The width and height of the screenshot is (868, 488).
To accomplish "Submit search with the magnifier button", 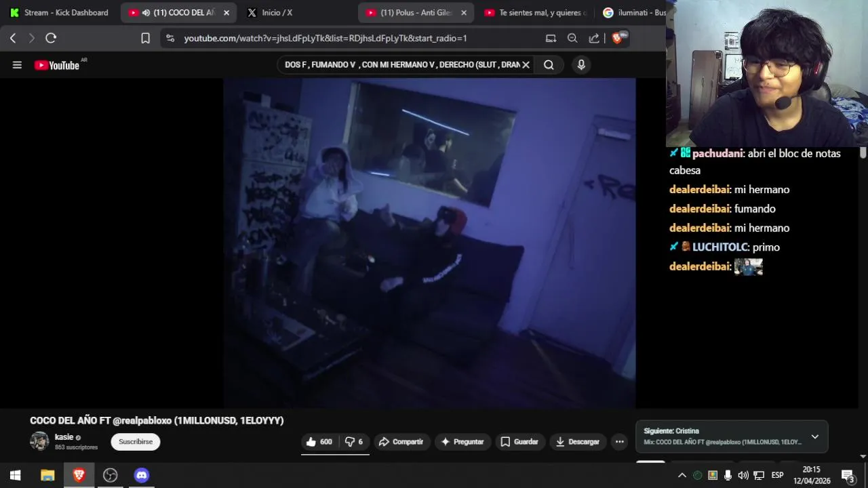I will tap(549, 65).
